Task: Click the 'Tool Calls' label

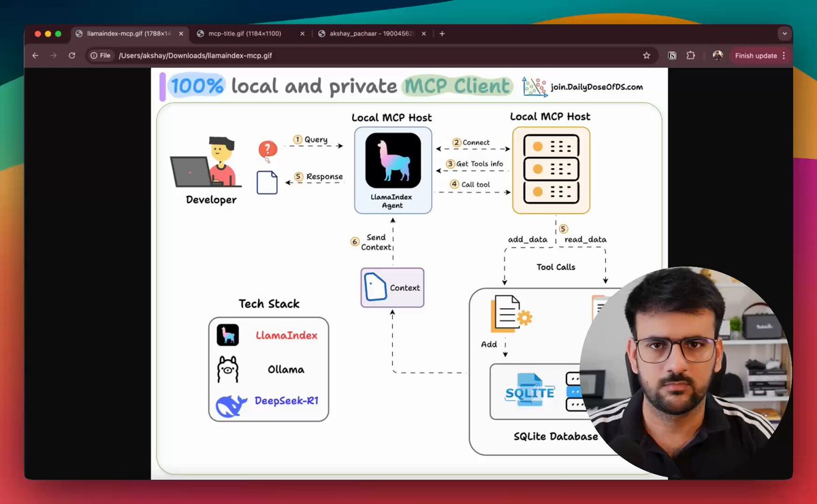Action: [556, 267]
